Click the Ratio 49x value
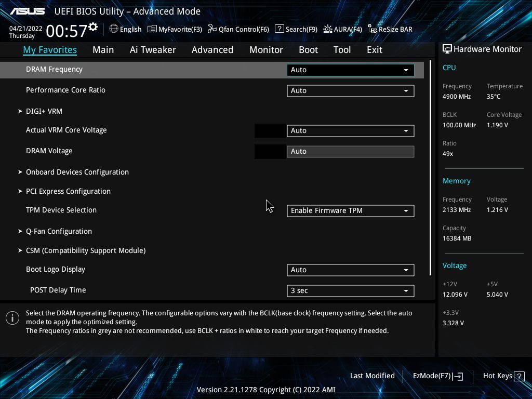 [x=448, y=154]
